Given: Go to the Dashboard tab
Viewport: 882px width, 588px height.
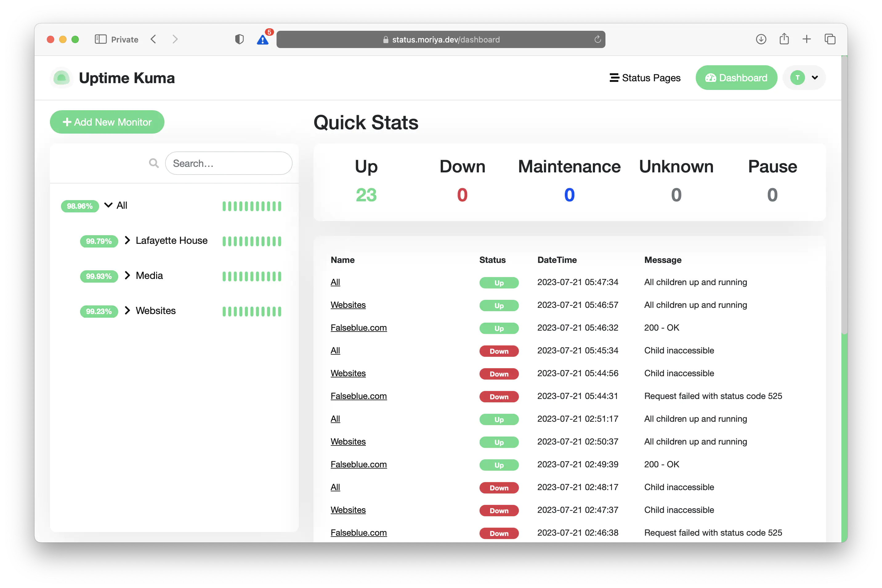Looking at the screenshot, I should point(736,78).
